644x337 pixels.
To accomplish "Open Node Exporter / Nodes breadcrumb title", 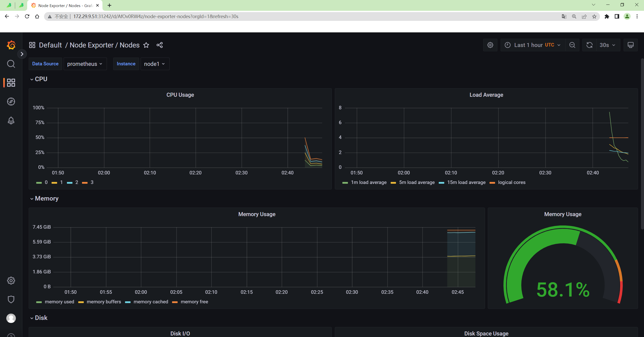I will point(104,45).
